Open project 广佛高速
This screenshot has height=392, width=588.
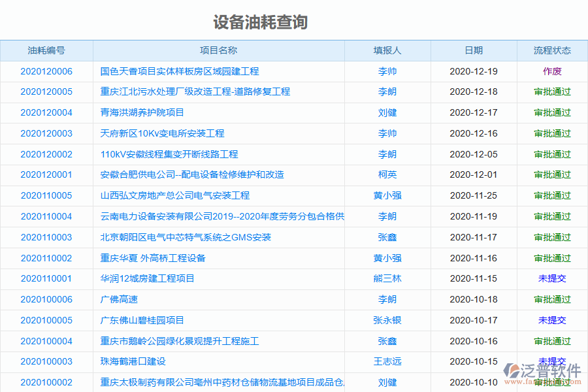pyautogui.click(x=118, y=299)
